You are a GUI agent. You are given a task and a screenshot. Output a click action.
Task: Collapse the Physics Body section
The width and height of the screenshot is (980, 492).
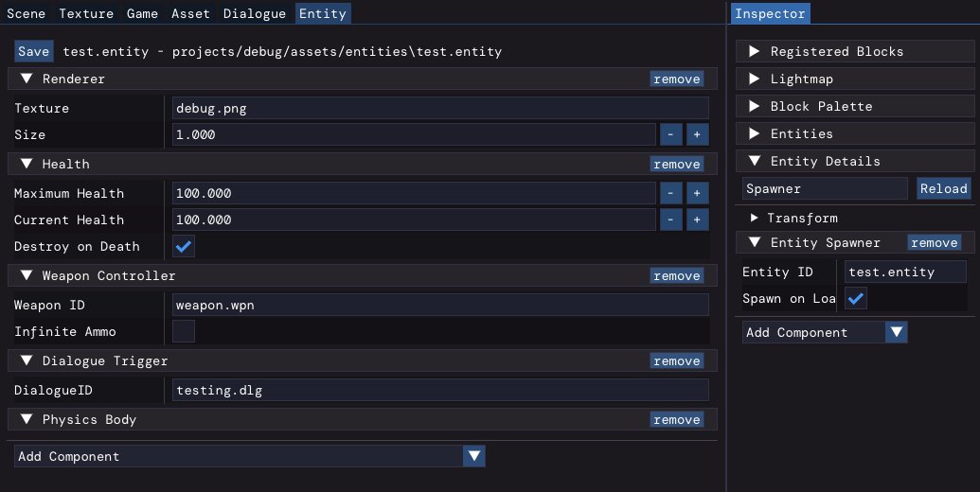coord(27,419)
